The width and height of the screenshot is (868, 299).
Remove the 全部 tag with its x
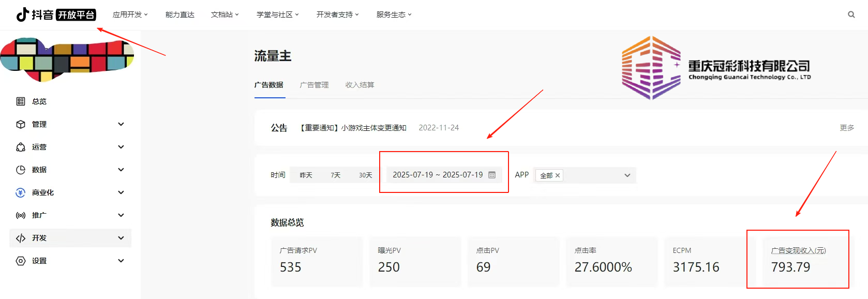(558, 175)
